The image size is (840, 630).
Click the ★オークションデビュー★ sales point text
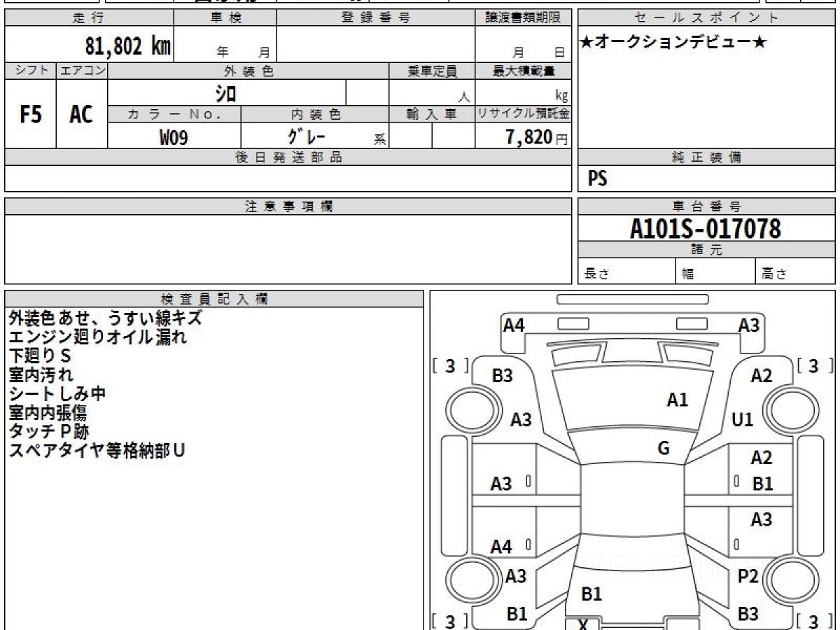click(673, 43)
